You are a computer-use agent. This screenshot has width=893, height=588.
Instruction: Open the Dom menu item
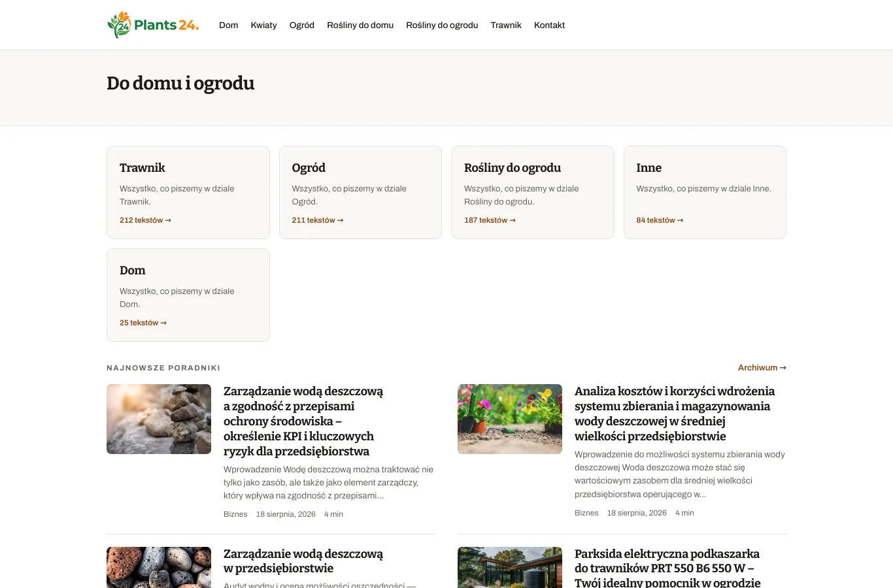point(228,25)
